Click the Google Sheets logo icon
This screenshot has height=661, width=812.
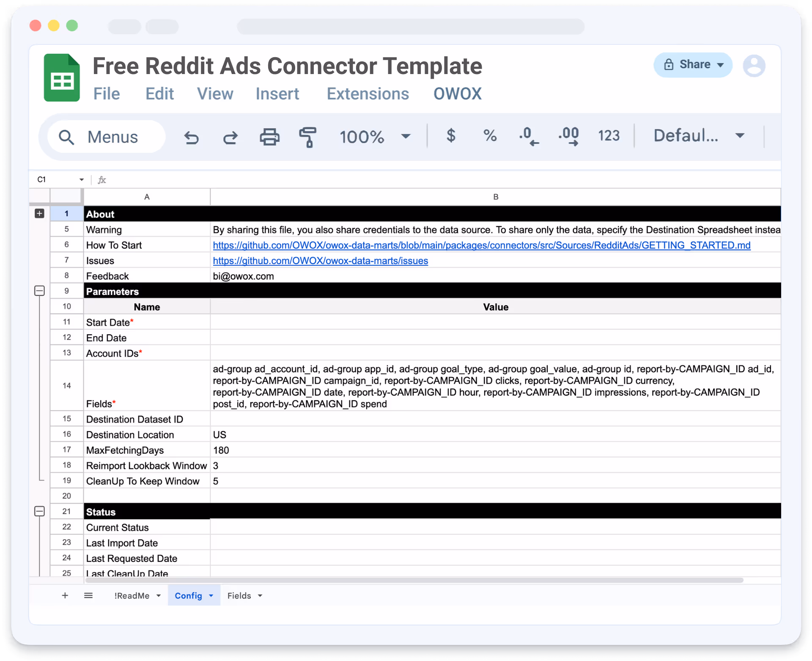62,77
